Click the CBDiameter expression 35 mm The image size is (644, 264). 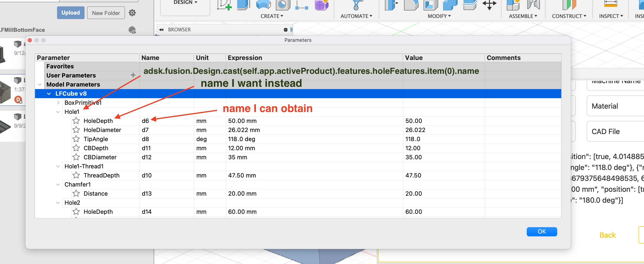pyautogui.click(x=237, y=157)
